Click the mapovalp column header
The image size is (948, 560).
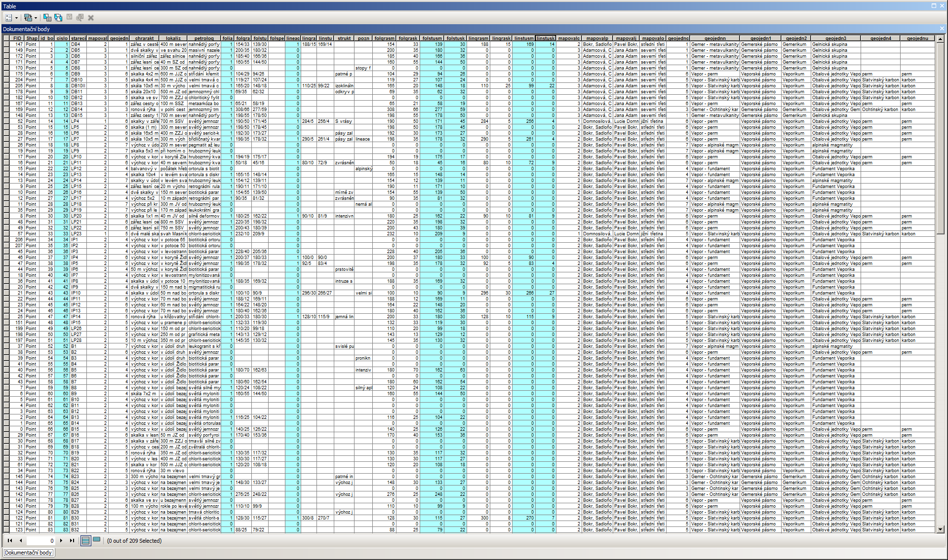pyautogui.click(x=597, y=38)
